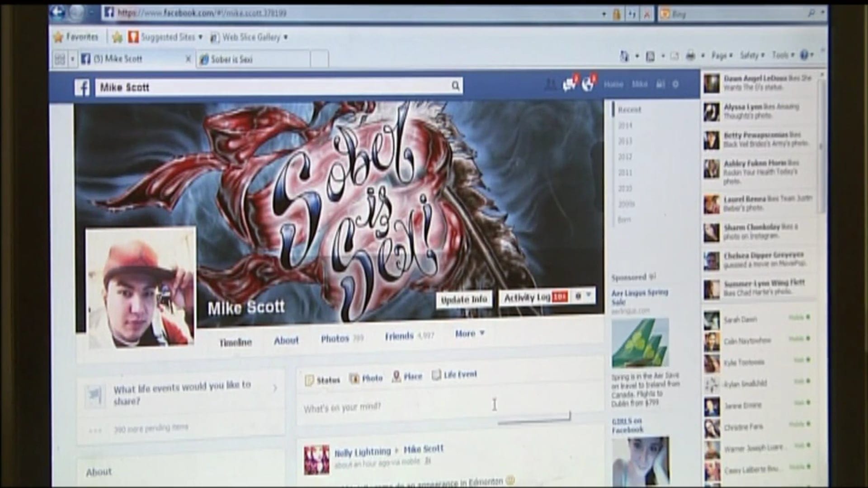
Task: Open the Facebook settings gear icon
Action: point(675,84)
